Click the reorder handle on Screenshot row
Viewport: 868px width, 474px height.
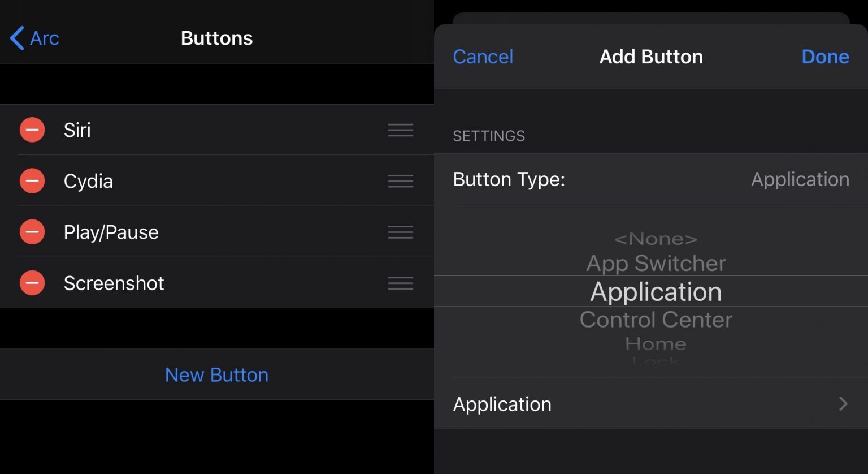click(x=400, y=283)
